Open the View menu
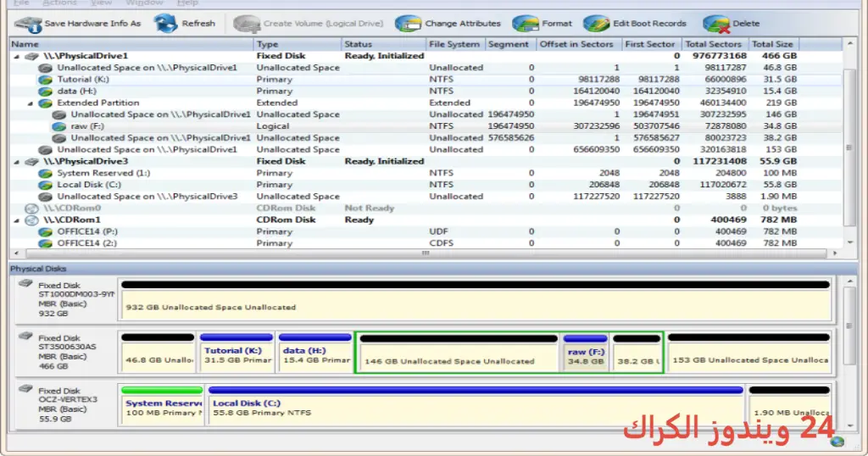868x456 pixels. (102, 3)
